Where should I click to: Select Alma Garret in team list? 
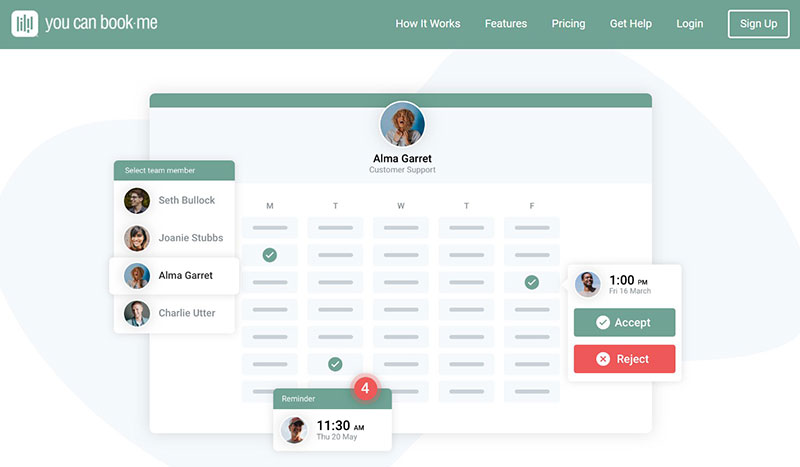(x=174, y=276)
